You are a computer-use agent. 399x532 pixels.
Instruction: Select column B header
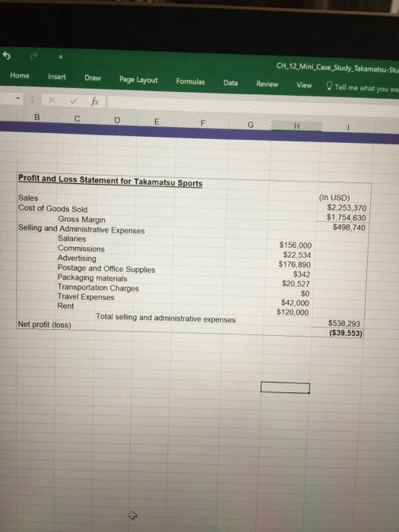[37, 117]
